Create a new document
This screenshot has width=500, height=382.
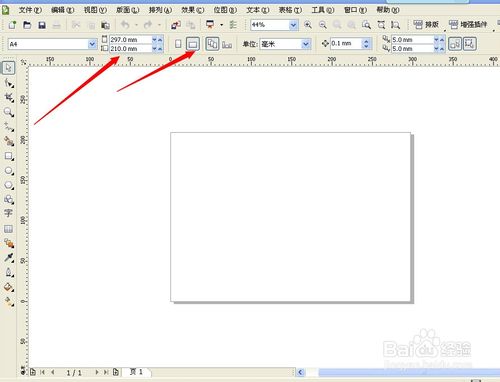click(12, 25)
